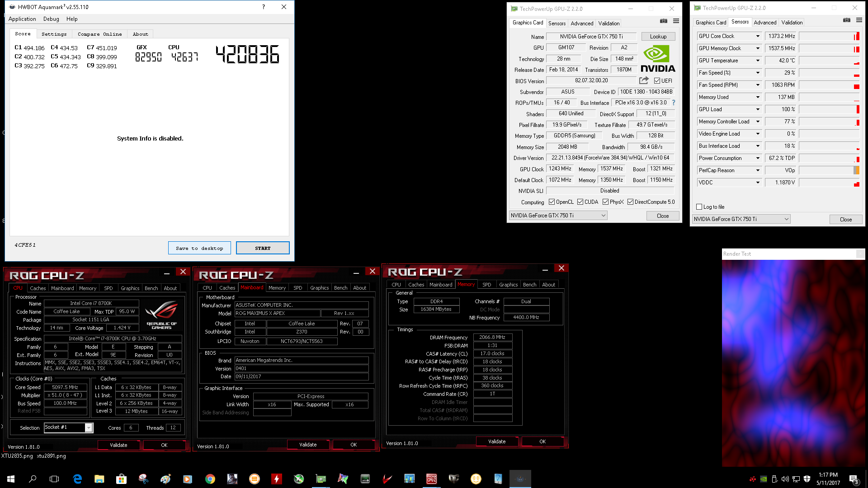
Task: Click the NVIDIA logo in GPU-Z
Action: click(658, 59)
